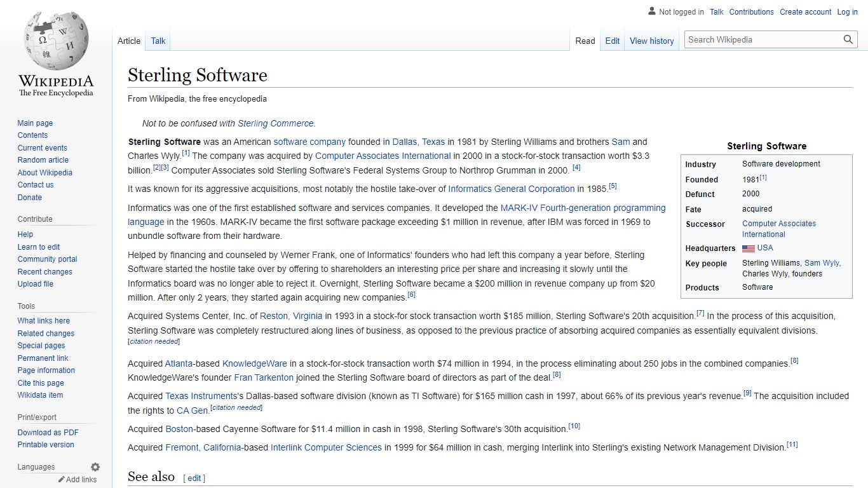Screen dimensions: 868x488
Task: Open the Dallas, Texas link
Action: pos(419,142)
